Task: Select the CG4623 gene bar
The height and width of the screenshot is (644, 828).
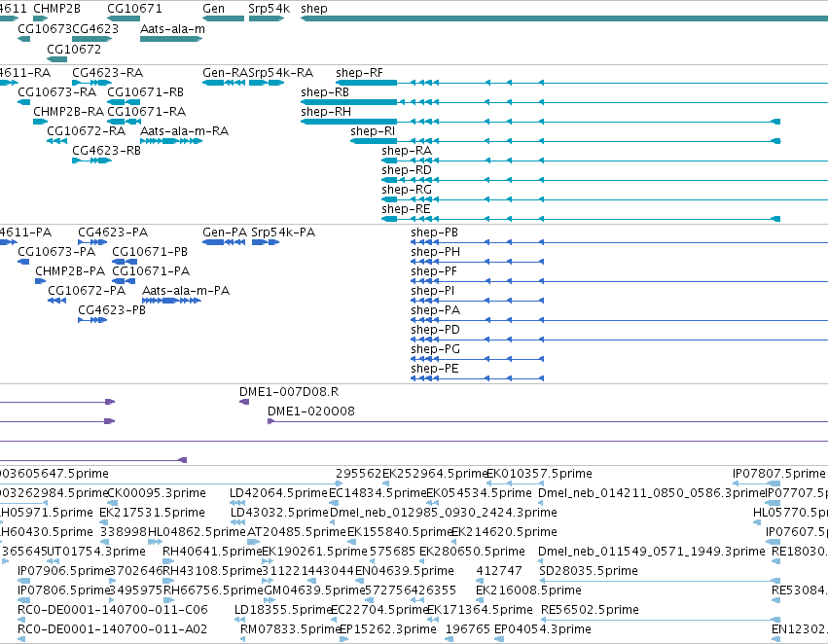Action: 91,39
